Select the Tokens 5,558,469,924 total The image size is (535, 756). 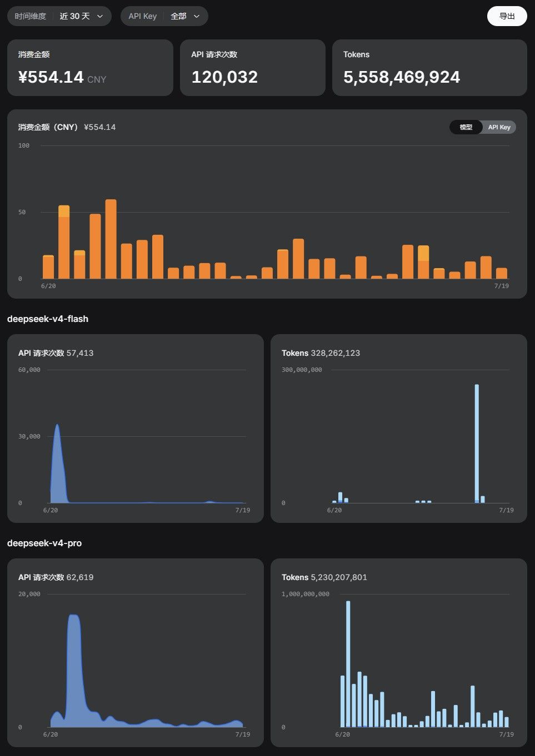tap(402, 77)
